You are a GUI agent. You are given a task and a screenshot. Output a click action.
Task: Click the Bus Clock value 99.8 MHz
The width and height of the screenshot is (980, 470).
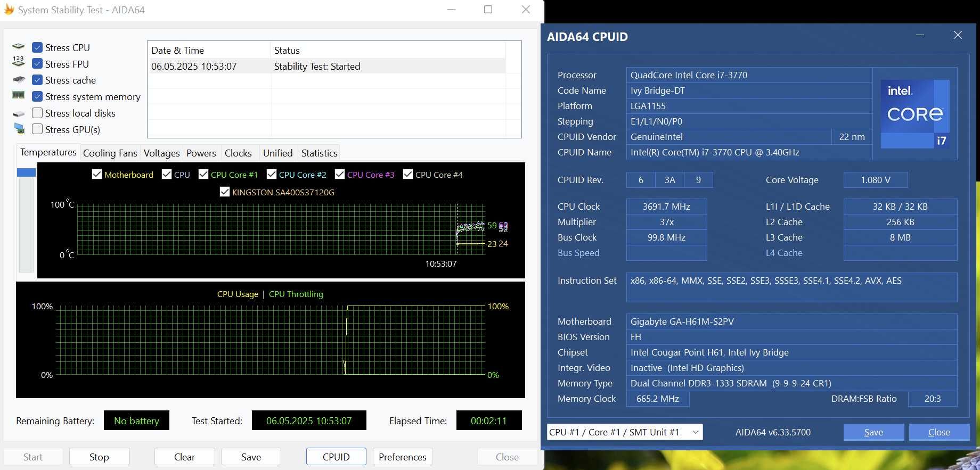(666, 237)
